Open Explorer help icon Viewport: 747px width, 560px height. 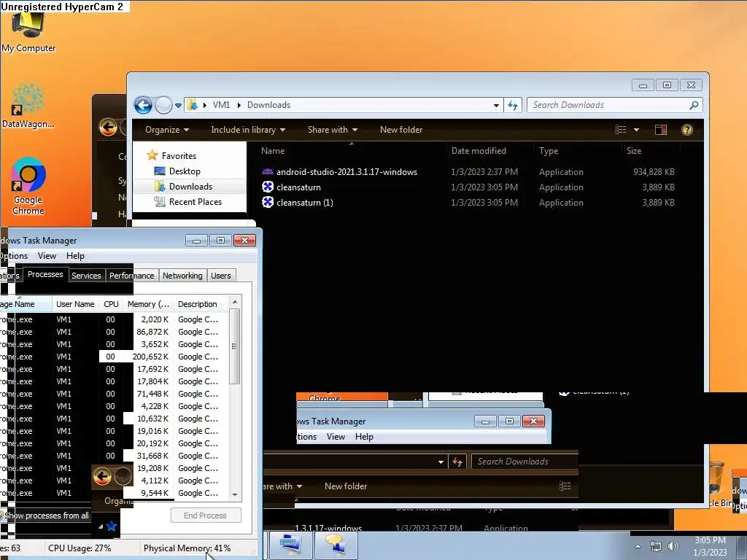pos(687,130)
